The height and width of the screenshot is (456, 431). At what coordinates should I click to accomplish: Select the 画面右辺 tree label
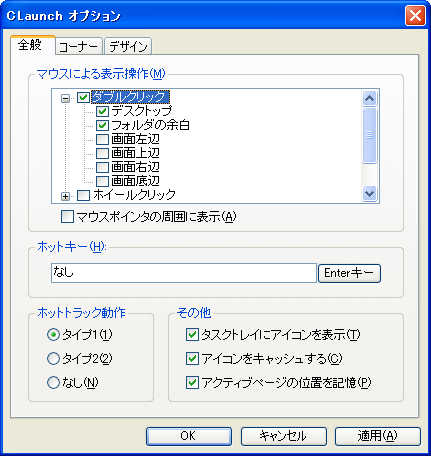135,167
